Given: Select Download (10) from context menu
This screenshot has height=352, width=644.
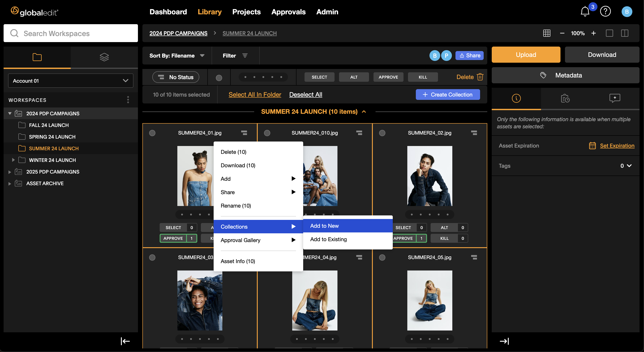Looking at the screenshot, I should [258, 165].
